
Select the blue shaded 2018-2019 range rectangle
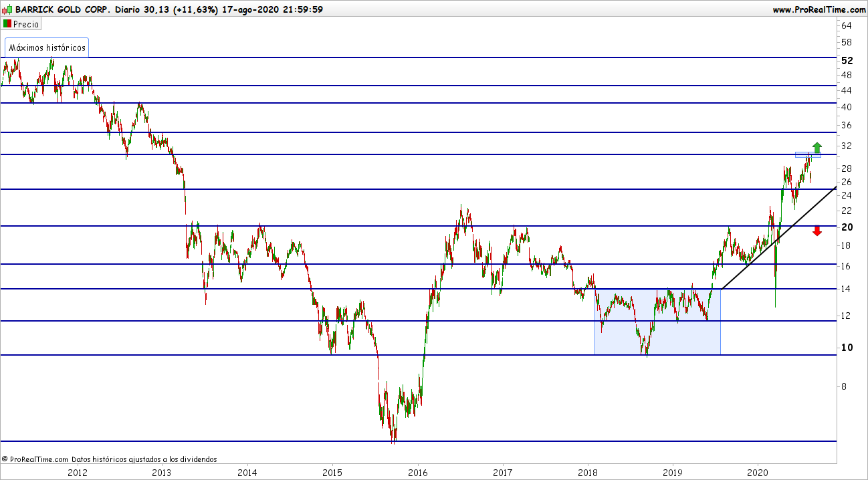pyautogui.click(x=657, y=322)
